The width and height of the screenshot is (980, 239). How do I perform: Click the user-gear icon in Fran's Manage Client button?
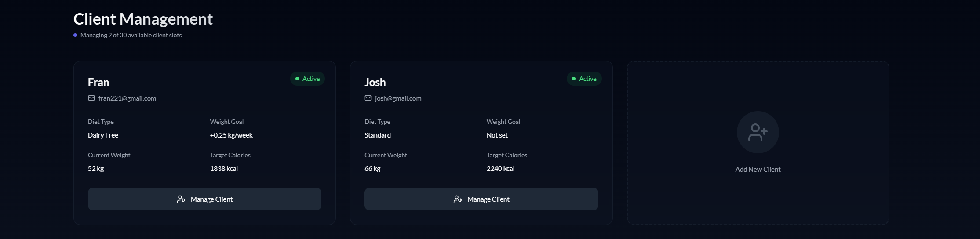point(181,199)
